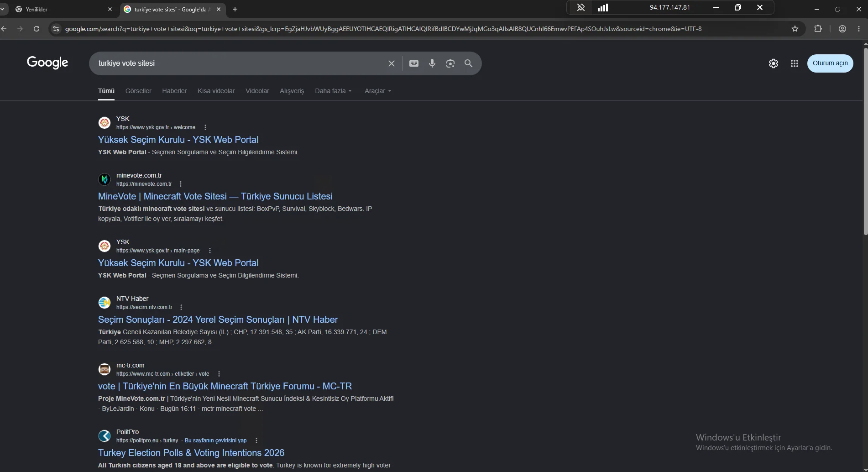This screenshot has height=472, width=868.
Task: Focus the Chrome address bar URL
Action: coord(383,29)
